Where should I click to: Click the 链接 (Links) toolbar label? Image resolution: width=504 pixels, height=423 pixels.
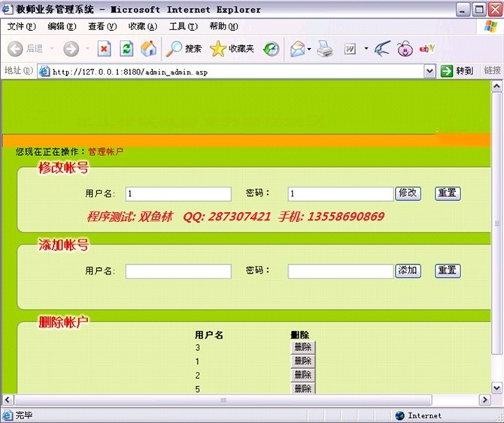[x=492, y=71]
